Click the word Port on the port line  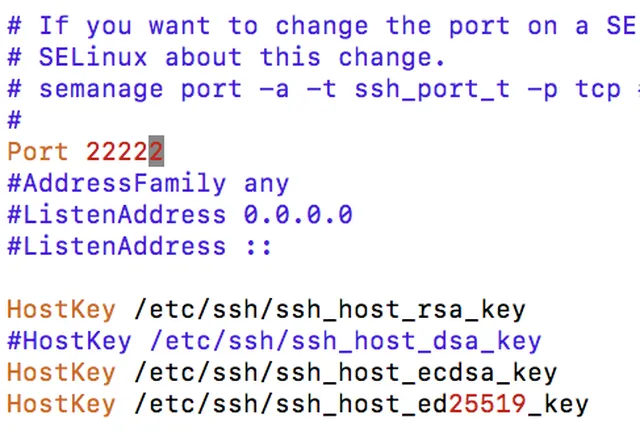click(x=38, y=152)
